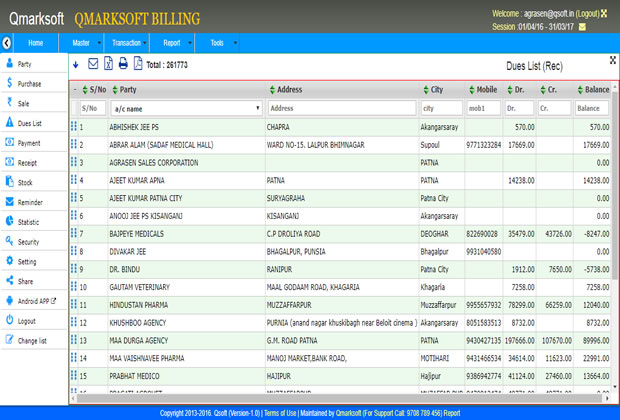
Task: Email the dues list via envelope icon
Action: point(93,64)
